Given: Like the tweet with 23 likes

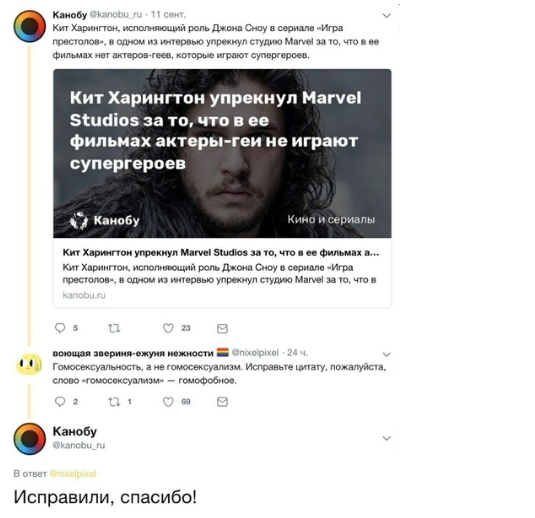Looking at the screenshot, I should point(168,328).
